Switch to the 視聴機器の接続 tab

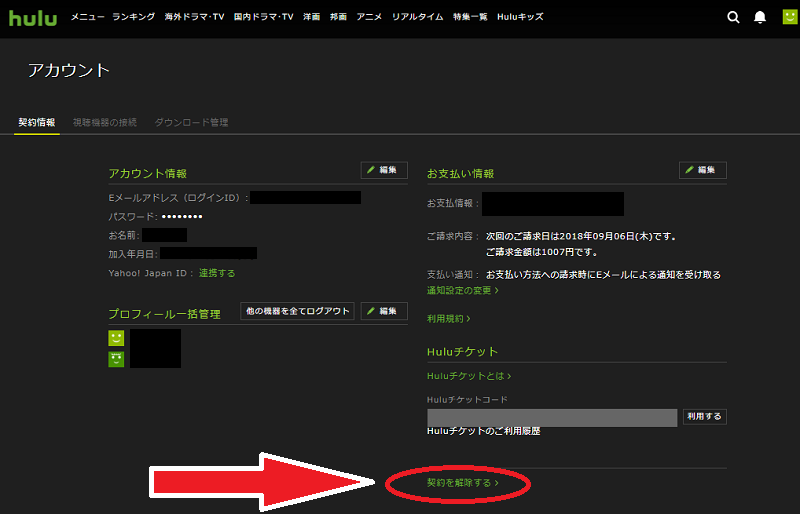click(105, 123)
